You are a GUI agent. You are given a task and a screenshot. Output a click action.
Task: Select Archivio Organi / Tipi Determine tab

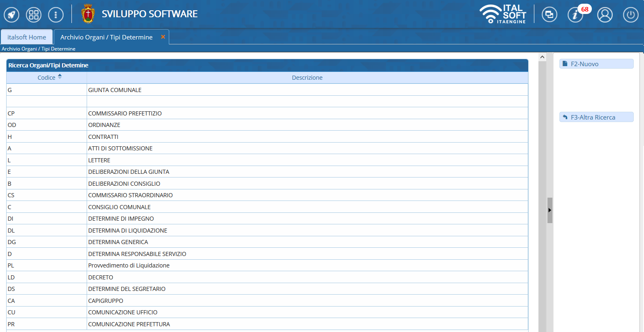coord(106,37)
